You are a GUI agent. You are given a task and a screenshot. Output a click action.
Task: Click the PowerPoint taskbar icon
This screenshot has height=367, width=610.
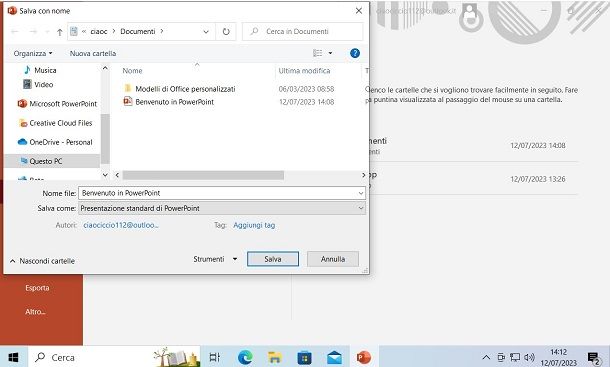tap(364, 357)
